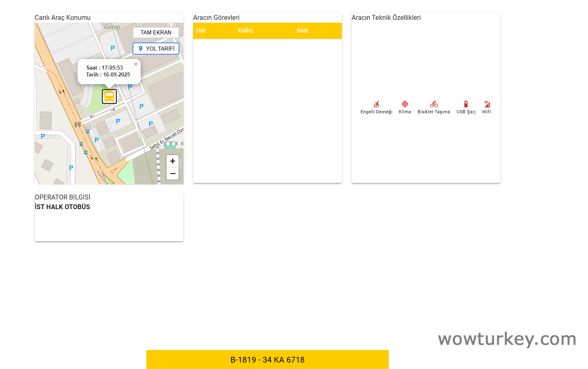Image resolution: width=588 pixels, height=369 pixels.
Task: Click the wowturkey.com watermark
Action: click(x=507, y=339)
